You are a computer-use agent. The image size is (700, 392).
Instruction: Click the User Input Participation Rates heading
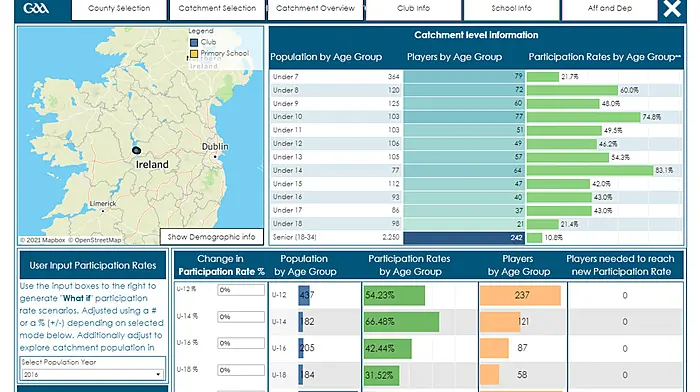pyautogui.click(x=93, y=266)
